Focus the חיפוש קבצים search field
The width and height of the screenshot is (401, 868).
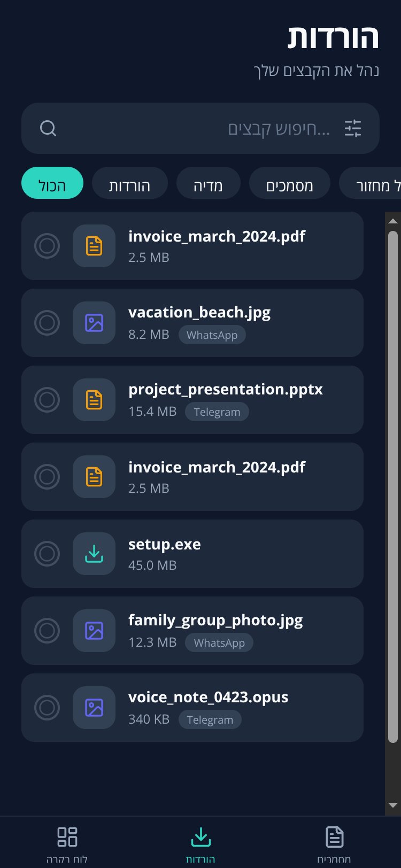(200, 128)
